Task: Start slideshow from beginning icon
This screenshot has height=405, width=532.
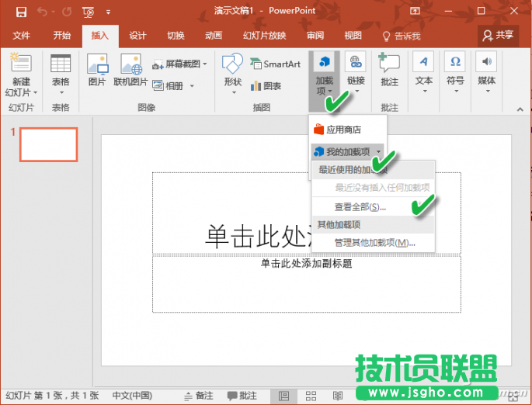Action: 89,12
